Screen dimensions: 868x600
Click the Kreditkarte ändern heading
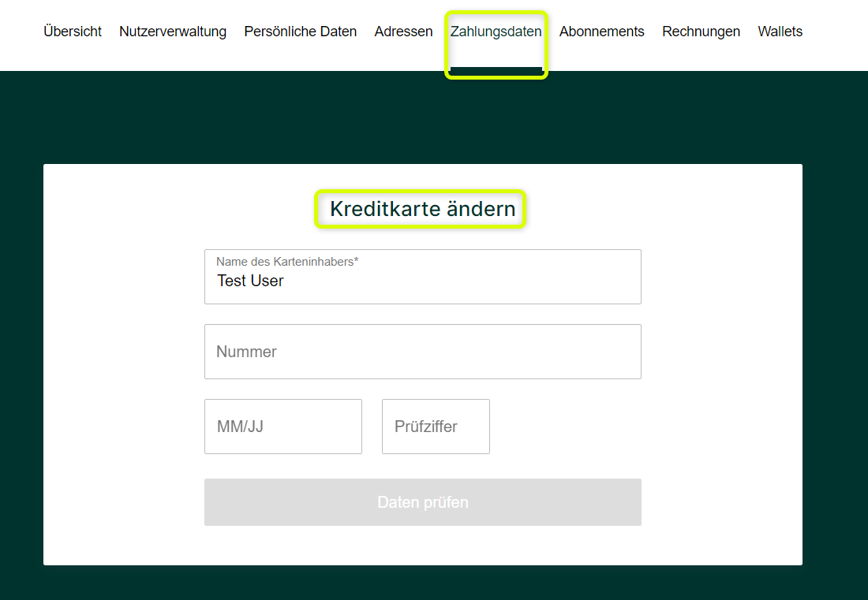coord(422,209)
